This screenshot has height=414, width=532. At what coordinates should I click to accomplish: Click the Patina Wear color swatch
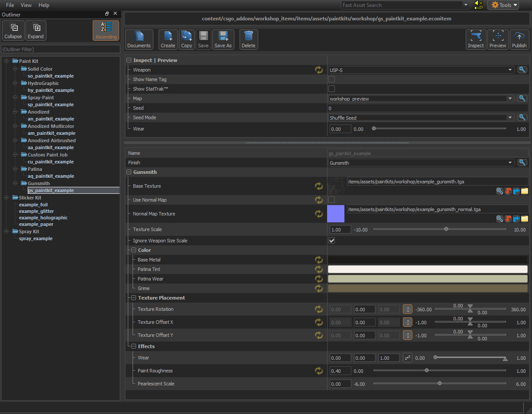[x=428, y=279]
